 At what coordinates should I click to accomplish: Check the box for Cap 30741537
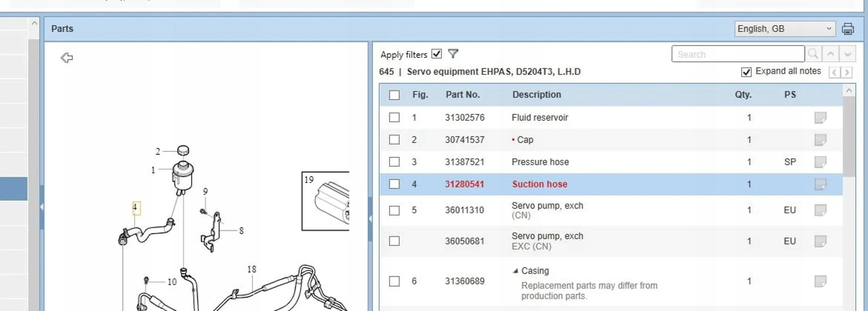394,140
